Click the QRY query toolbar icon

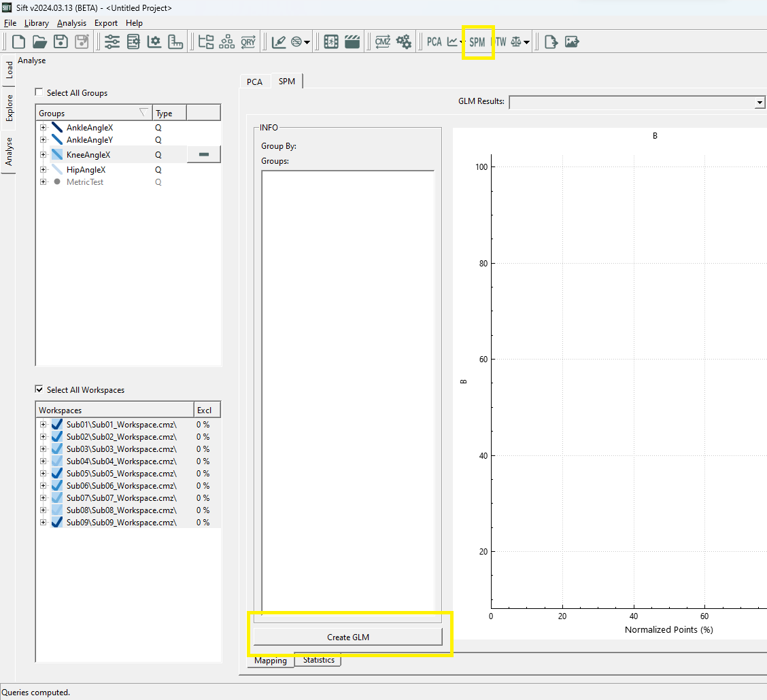click(248, 41)
